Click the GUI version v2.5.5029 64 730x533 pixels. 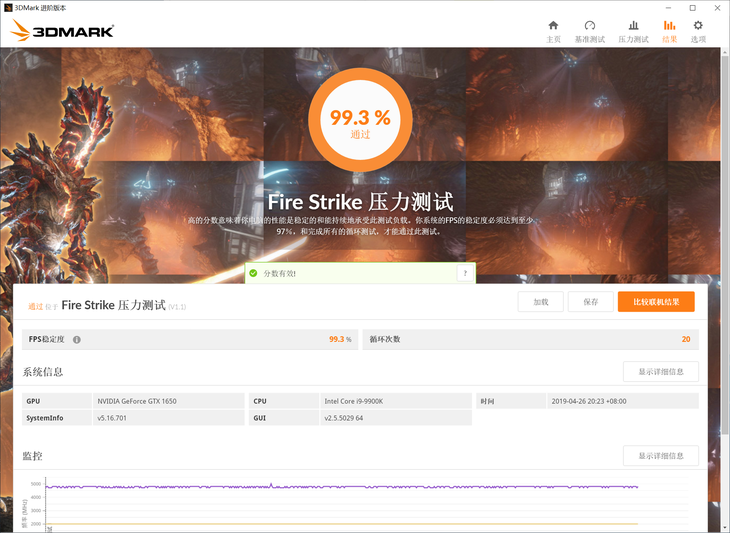pyautogui.click(x=344, y=418)
